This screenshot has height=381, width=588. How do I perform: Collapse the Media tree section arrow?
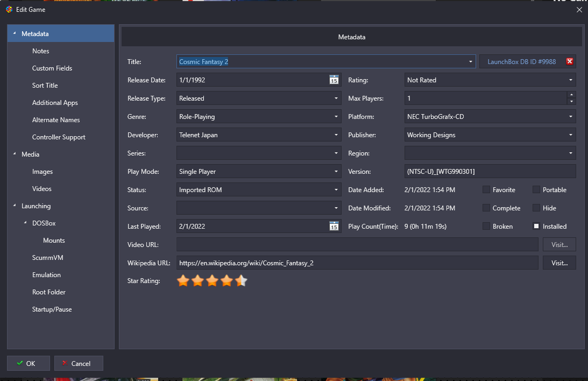[15, 154]
